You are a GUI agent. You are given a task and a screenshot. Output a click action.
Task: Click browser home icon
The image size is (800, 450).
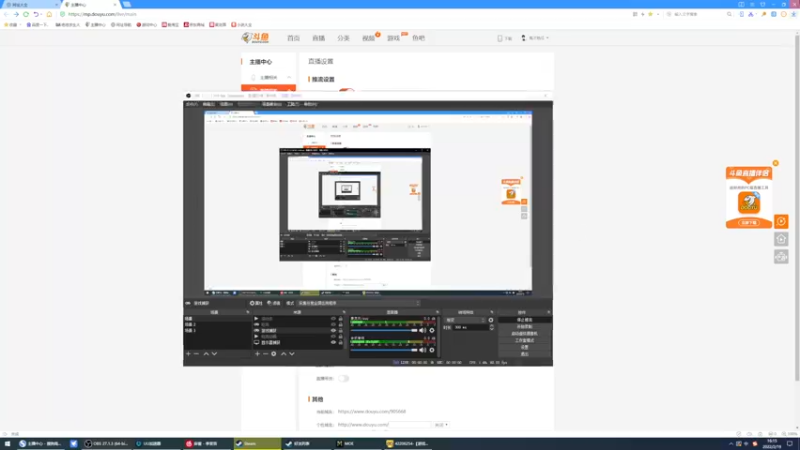49,14
